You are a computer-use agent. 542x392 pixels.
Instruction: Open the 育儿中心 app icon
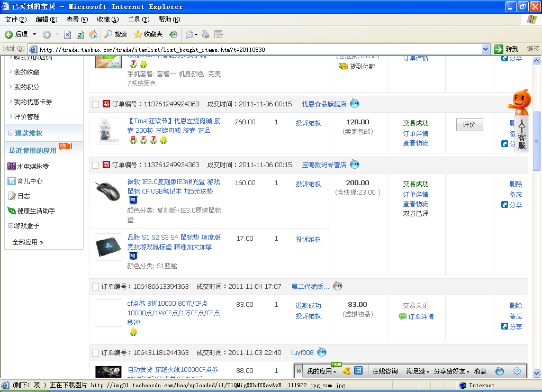click(12, 181)
